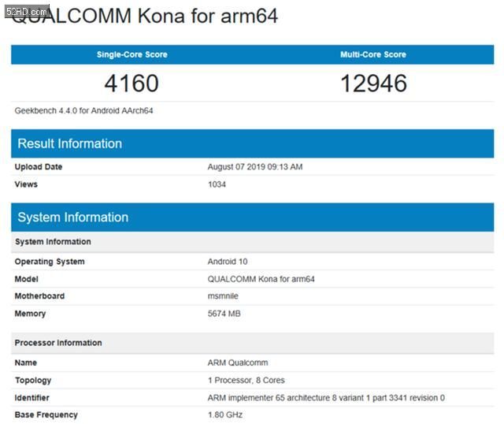
Task: Click the 52RD.com watermark logo
Action: pos(25,10)
